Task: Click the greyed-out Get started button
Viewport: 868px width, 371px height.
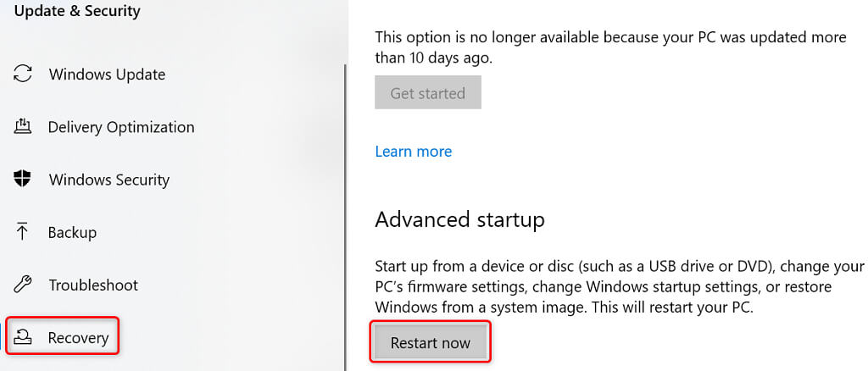Action: 427,93
